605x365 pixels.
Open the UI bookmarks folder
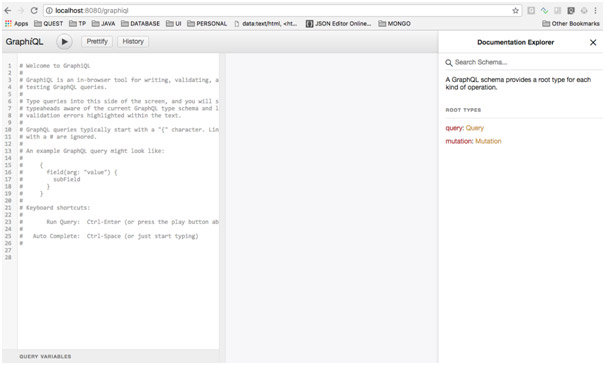(x=174, y=24)
